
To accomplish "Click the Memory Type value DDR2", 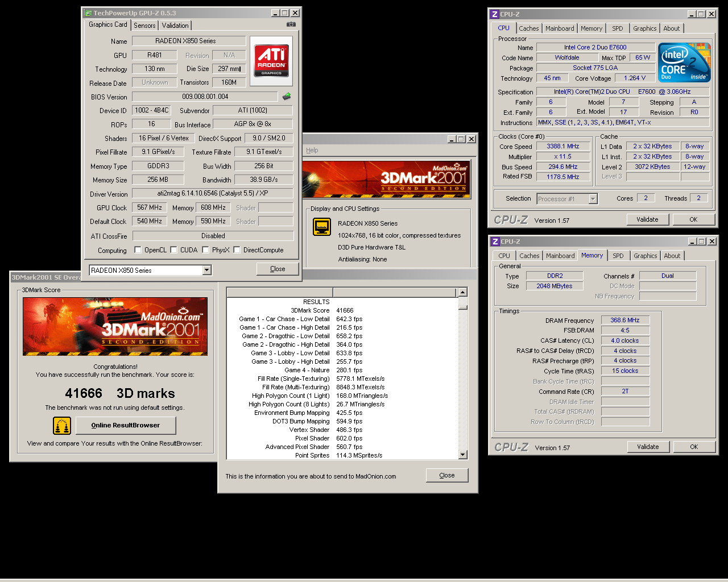I will point(555,276).
